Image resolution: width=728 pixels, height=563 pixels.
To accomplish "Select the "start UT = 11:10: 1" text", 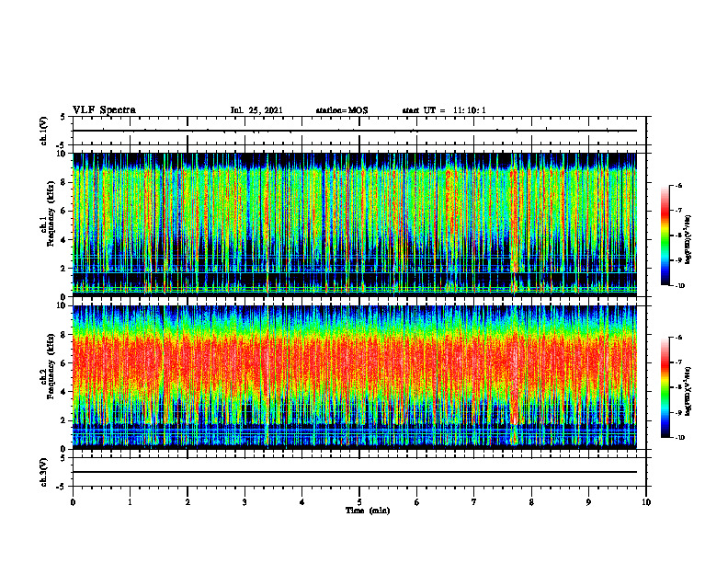I will click(x=444, y=110).
